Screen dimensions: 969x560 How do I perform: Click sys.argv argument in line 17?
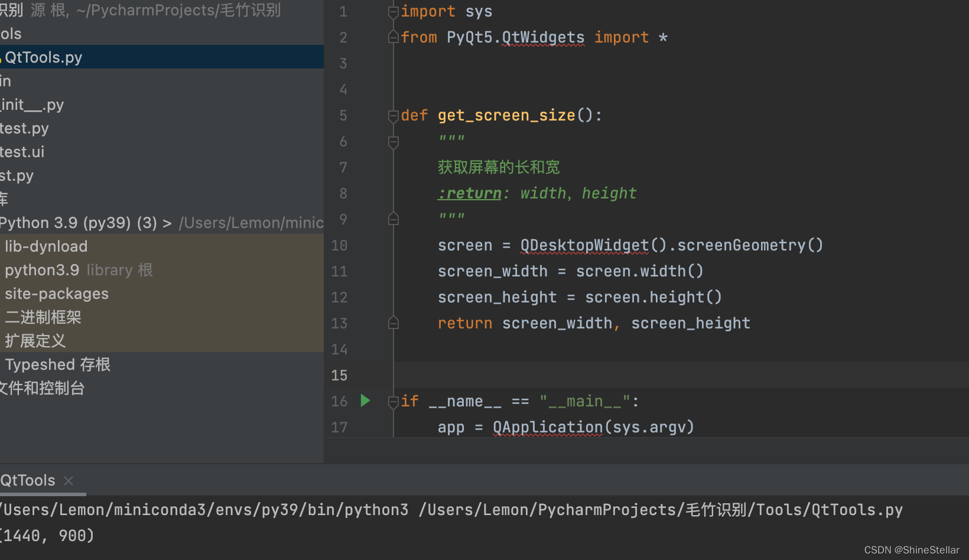click(649, 427)
